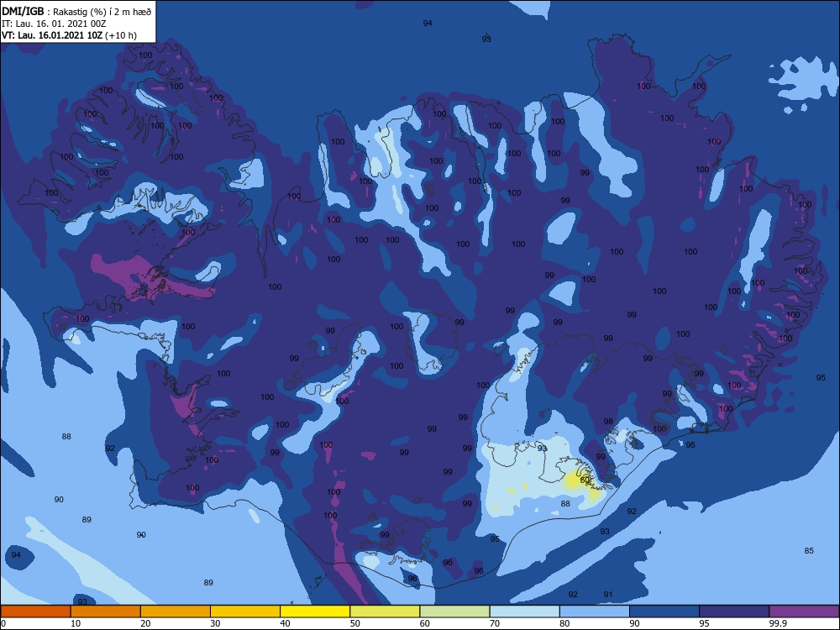
Task: Select the '50' legend tick label
Action: (x=355, y=623)
